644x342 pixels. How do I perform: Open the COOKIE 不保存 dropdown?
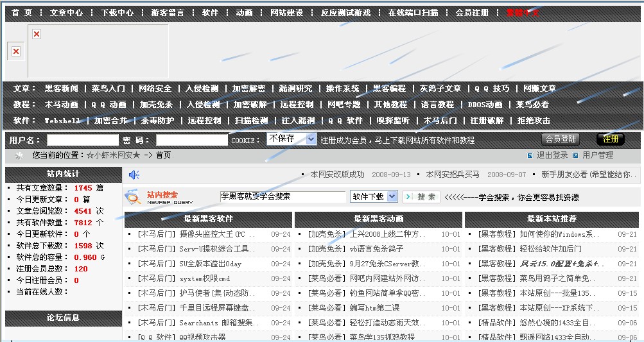tap(311, 139)
